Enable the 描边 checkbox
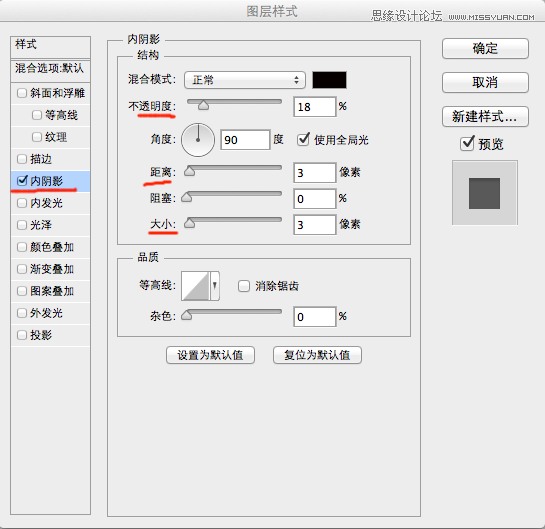The image size is (545, 529). tap(22, 159)
